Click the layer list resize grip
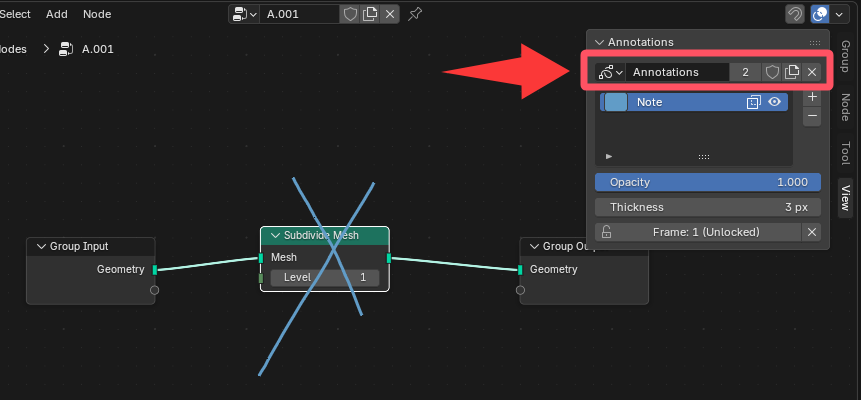The image size is (861, 400). (703, 157)
